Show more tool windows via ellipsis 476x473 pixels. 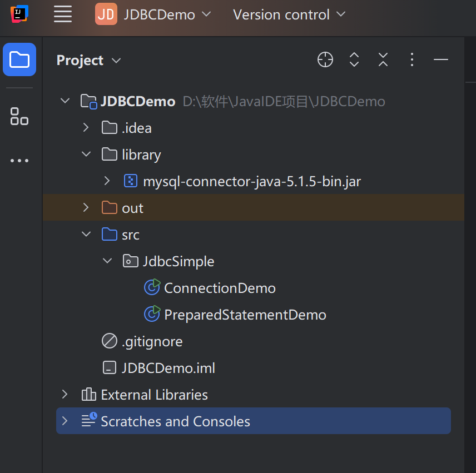click(x=19, y=161)
